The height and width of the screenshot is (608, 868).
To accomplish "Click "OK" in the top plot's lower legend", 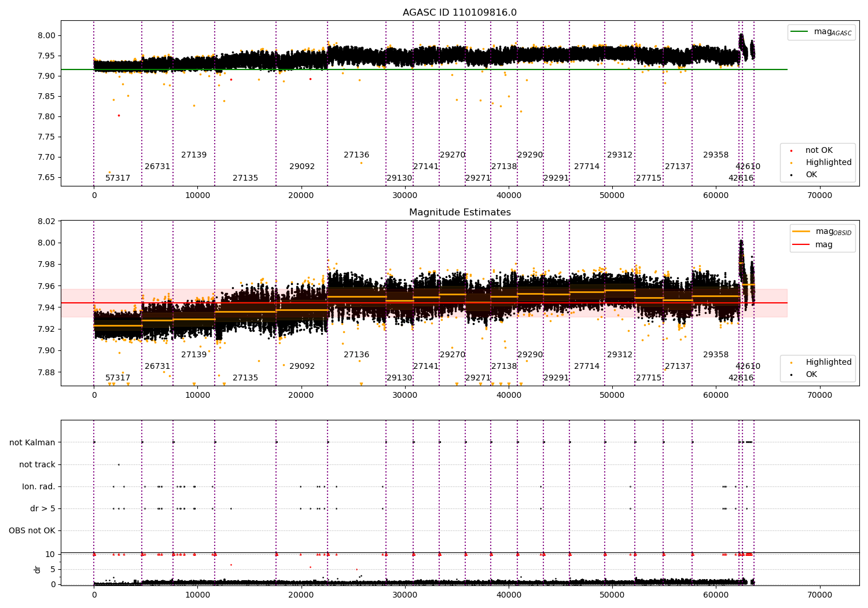I will pos(811,175).
